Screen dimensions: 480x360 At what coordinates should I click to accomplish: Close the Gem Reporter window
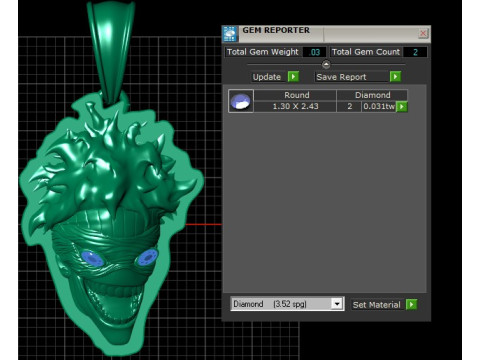pyautogui.click(x=423, y=33)
